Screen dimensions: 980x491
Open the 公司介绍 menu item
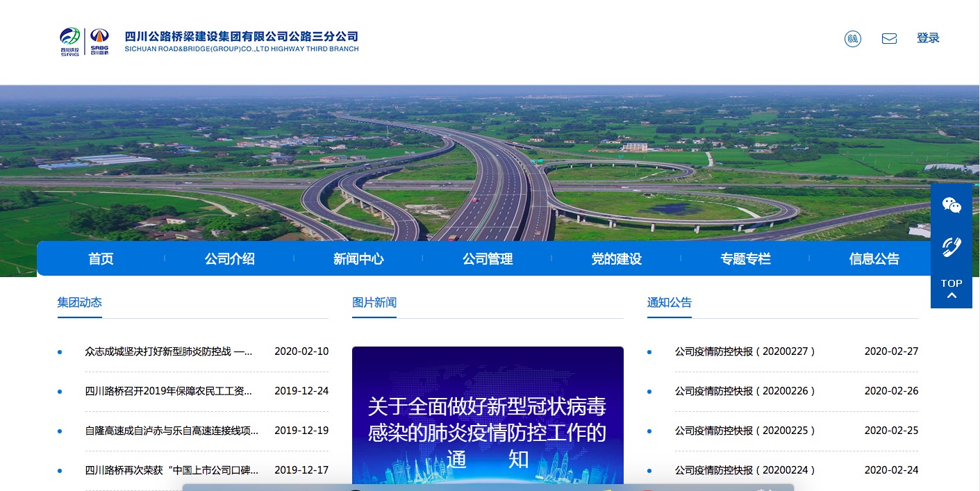click(230, 259)
